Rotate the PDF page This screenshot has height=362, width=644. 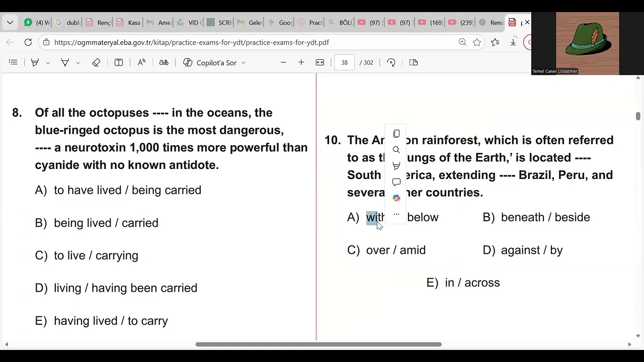click(391, 62)
